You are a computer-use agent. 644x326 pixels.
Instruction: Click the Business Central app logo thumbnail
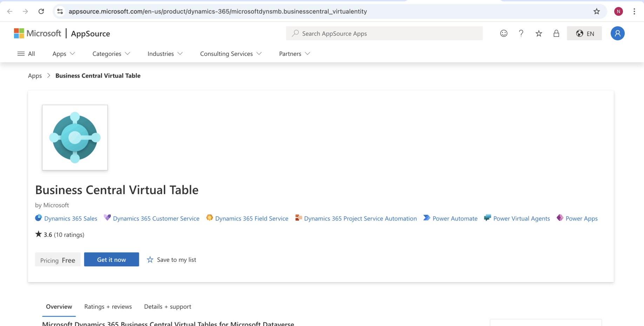75,138
